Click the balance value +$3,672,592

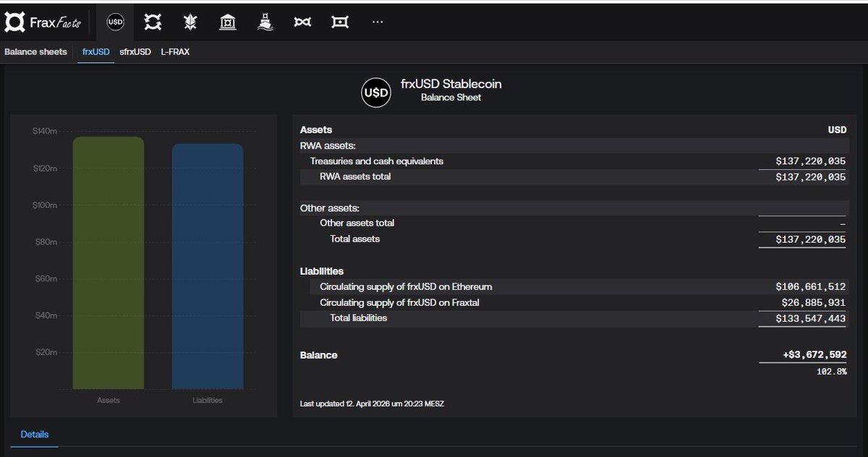(x=814, y=355)
